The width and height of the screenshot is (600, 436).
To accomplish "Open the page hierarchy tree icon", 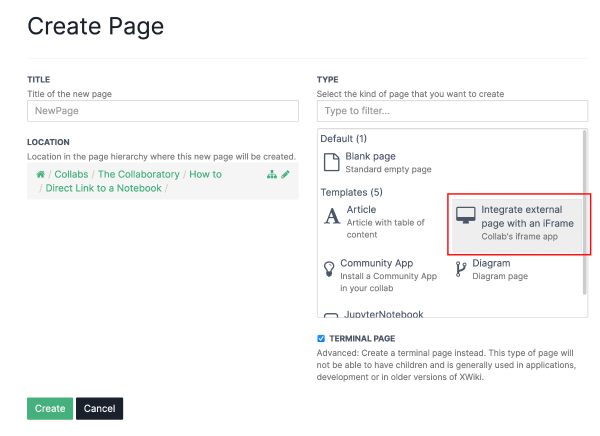I will (x=272, y=175).
